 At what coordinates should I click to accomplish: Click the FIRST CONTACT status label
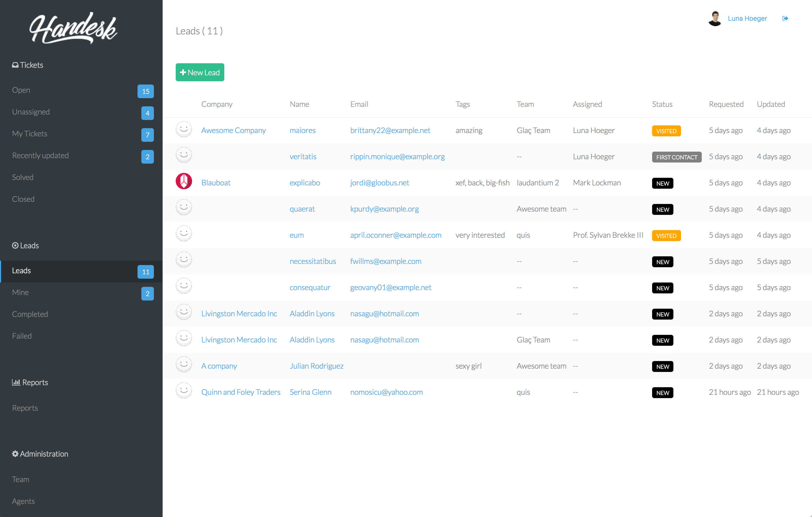(676, 157)
